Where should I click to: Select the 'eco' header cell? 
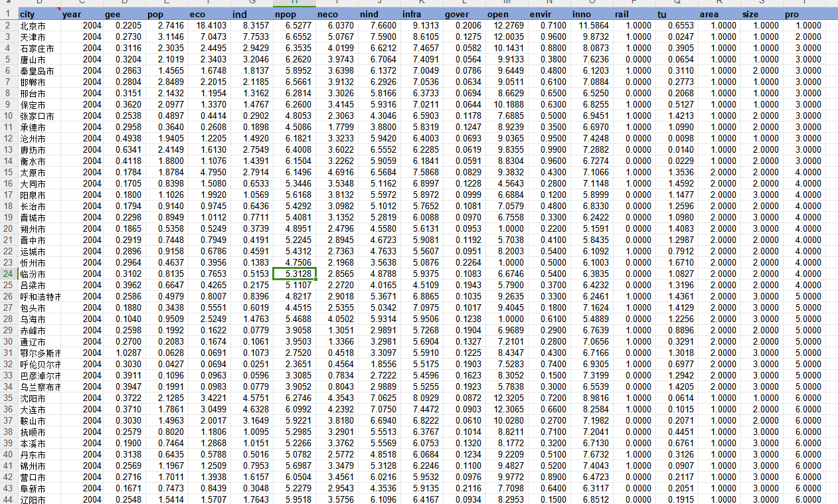tap(209, 15)
